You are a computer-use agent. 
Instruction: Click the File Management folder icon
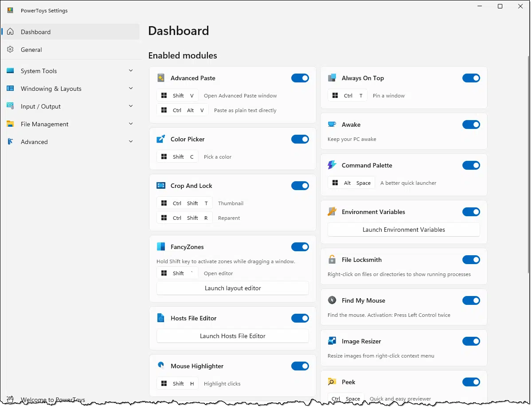tap(11, 124)
